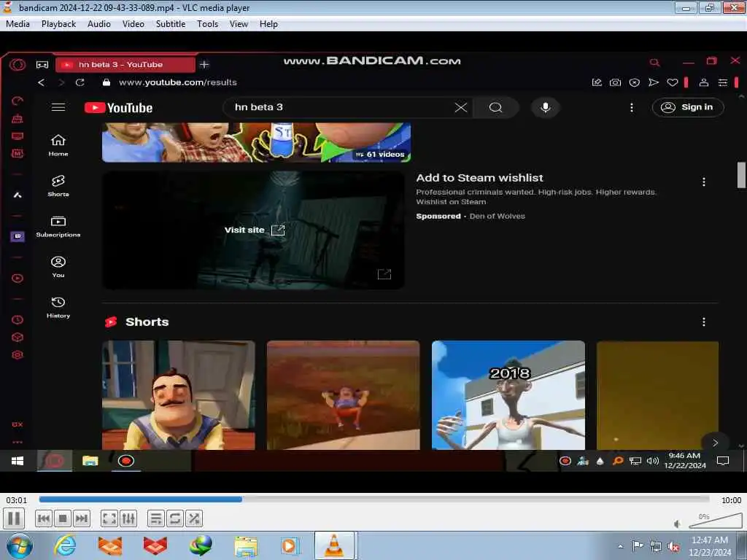Click the YouTube logo
This screenshot has width=747, height=560.
pyautogui.click(x=119, y=108)
